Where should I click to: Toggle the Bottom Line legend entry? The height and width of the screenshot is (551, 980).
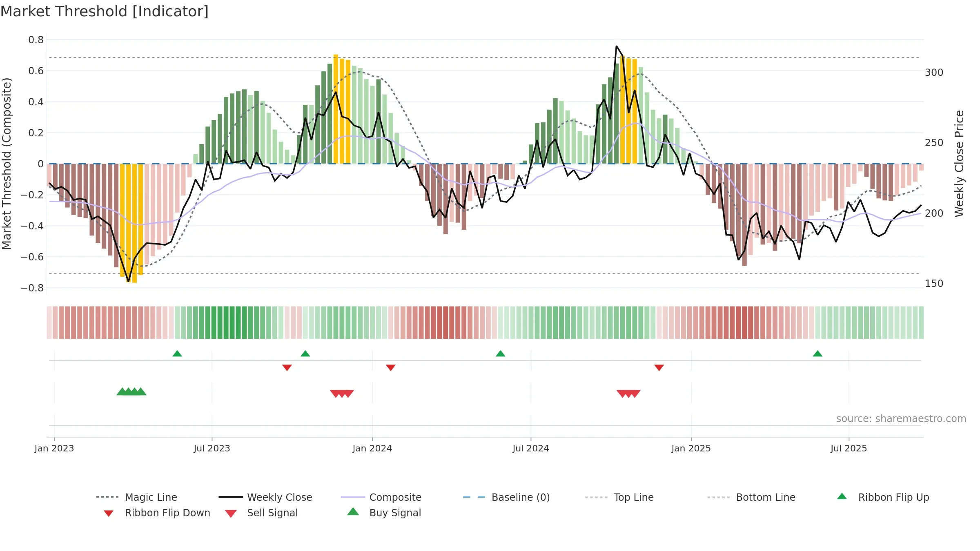tap(751, 497)
